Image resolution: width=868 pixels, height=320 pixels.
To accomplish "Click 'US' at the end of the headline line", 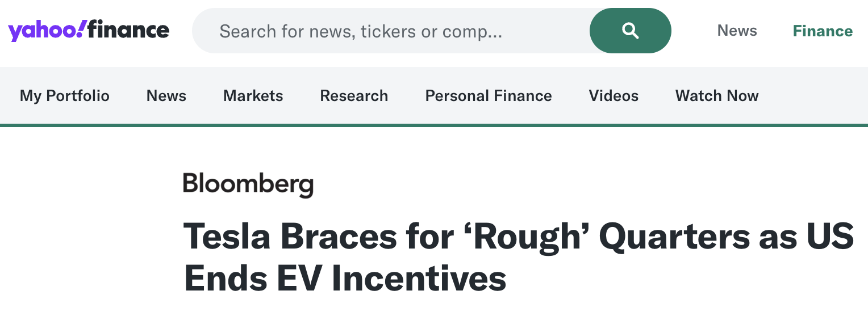I will pos(832,237).
